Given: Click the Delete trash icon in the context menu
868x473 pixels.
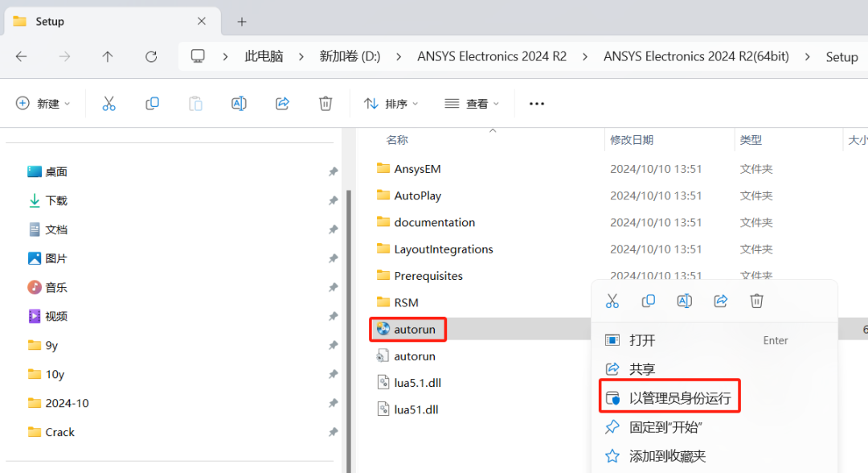Looking at the screenshot, I should coord(757,301).
